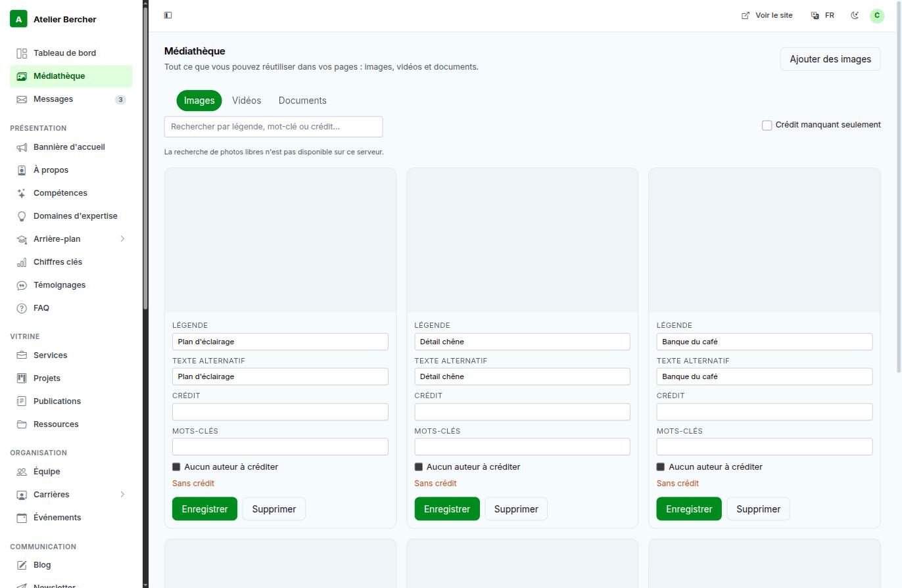Click the Témoignages quote bubble icon
This screenshot has height=588, width=902.
click(22, 285)
